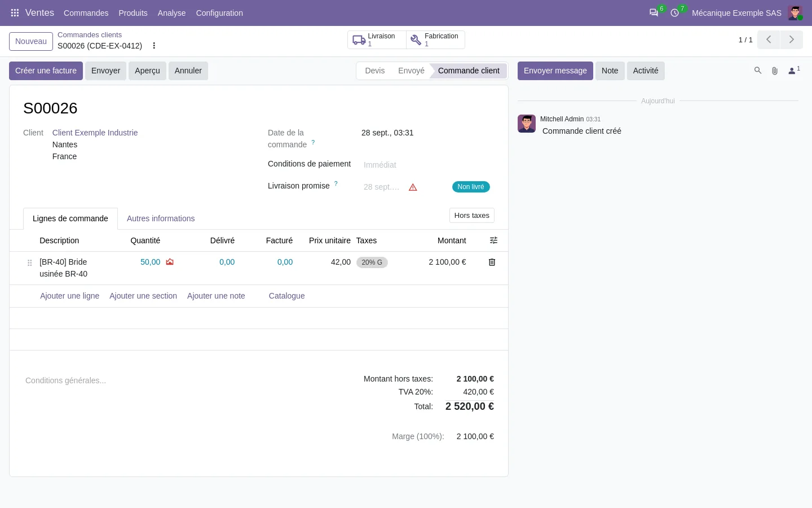Open the company switcher Mécanique Exemple SAS

[x=736, y=13]
